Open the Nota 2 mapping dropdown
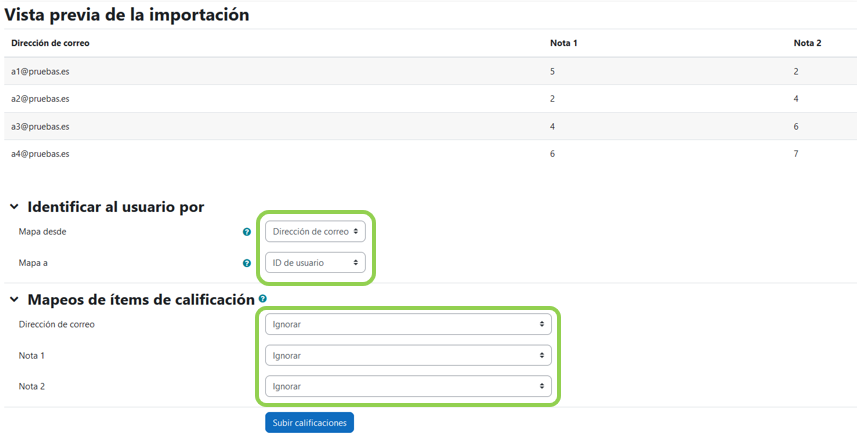The height and width of the screenshot is (437, 857). (x=408, y=386)
